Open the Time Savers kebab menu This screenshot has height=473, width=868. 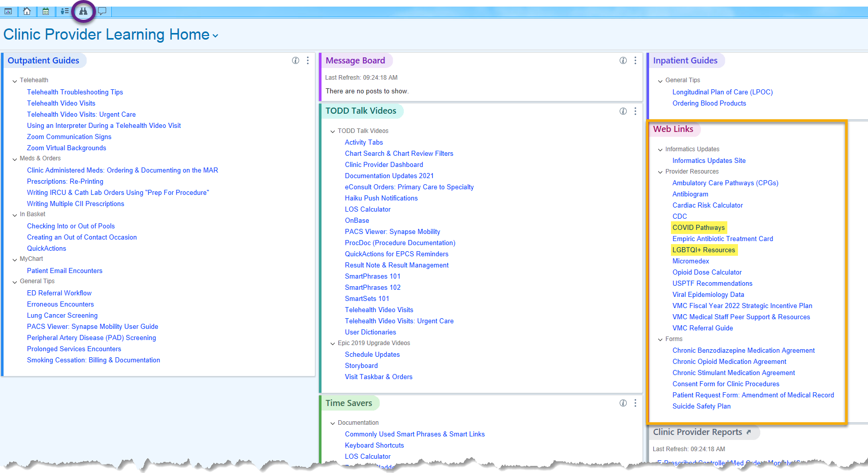click(x=635, y=403)
